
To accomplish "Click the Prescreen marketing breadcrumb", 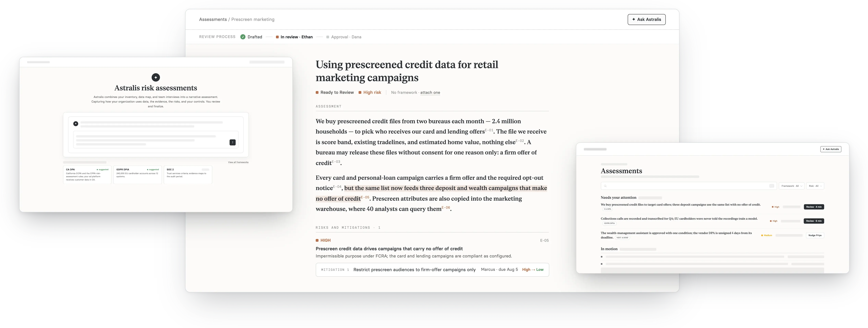I will tap(253, 20).
